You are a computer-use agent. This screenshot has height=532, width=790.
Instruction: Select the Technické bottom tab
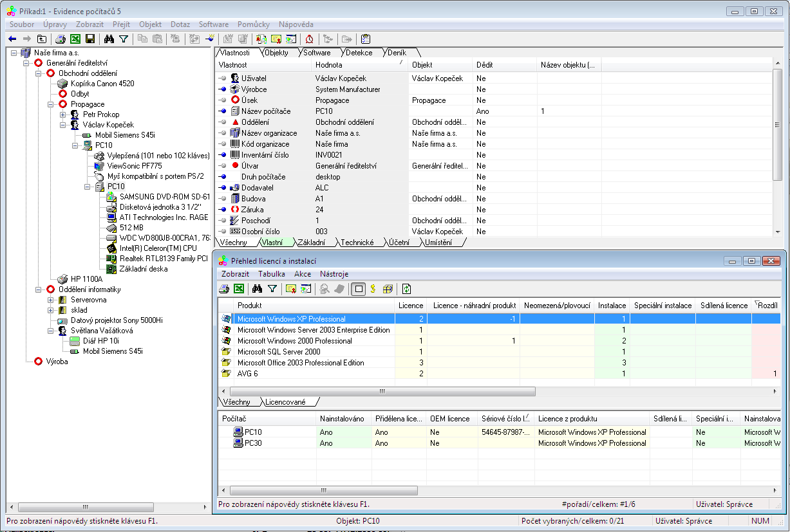tap(357, 243)
